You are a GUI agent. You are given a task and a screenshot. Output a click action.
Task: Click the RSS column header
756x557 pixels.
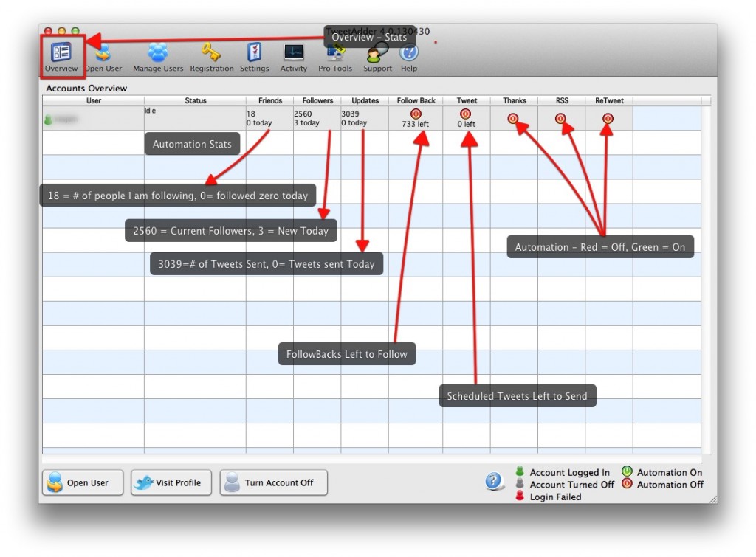point(562,101)
